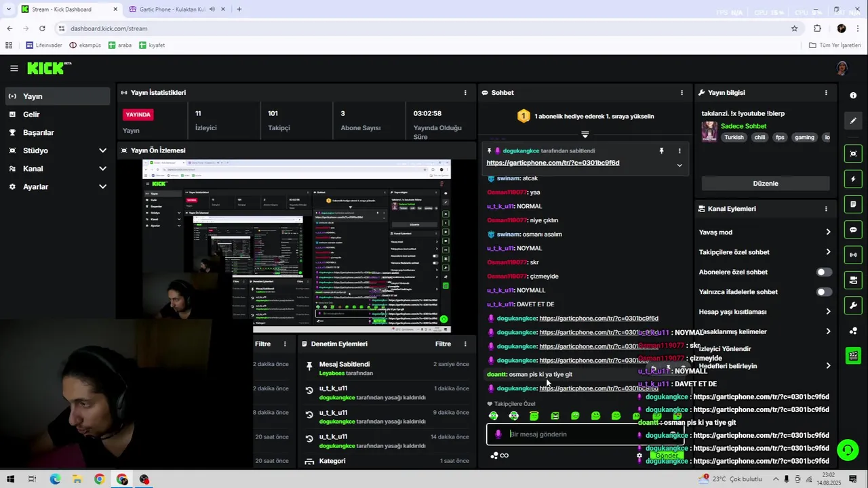Click the green clapperboard icon in the right sidebar
The width and height of the screenshot is (868, 488).
click(853, 355)
